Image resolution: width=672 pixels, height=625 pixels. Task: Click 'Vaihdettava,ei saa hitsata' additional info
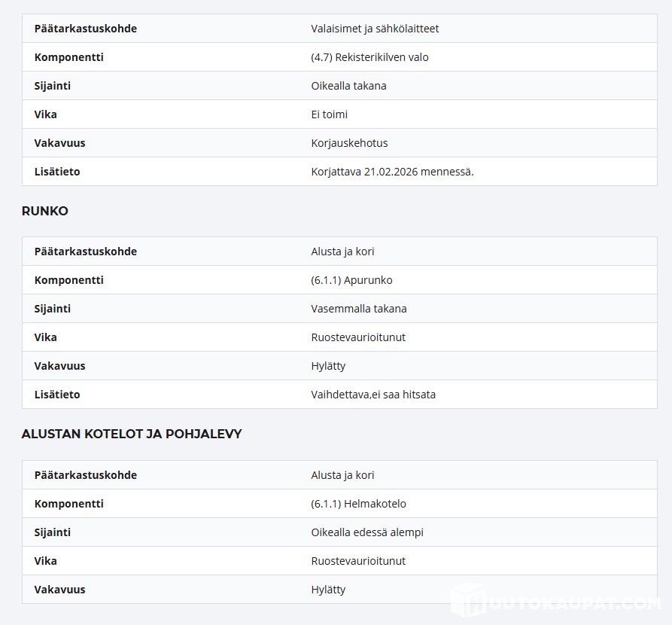pyautogui.click(x=373, y=395)
